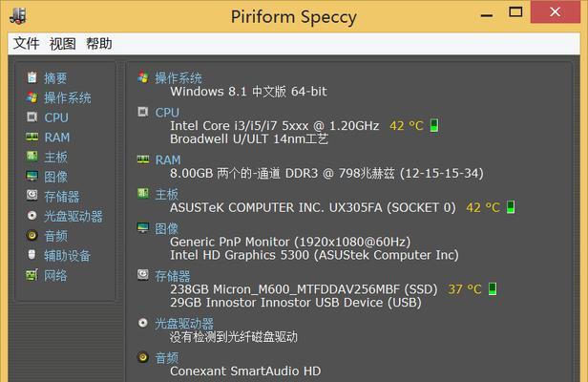Click the network card icon beside sidebar 网络
Viewport: 588px width, 382px height.
point(31,275)
